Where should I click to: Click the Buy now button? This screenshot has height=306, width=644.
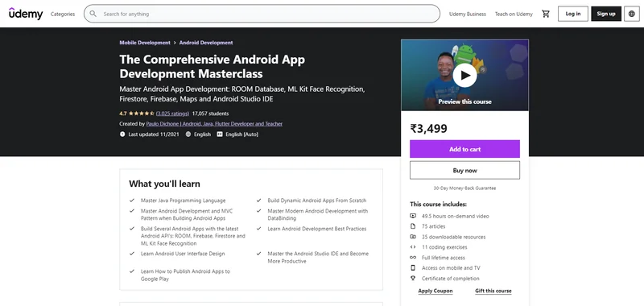click(464, 170)
